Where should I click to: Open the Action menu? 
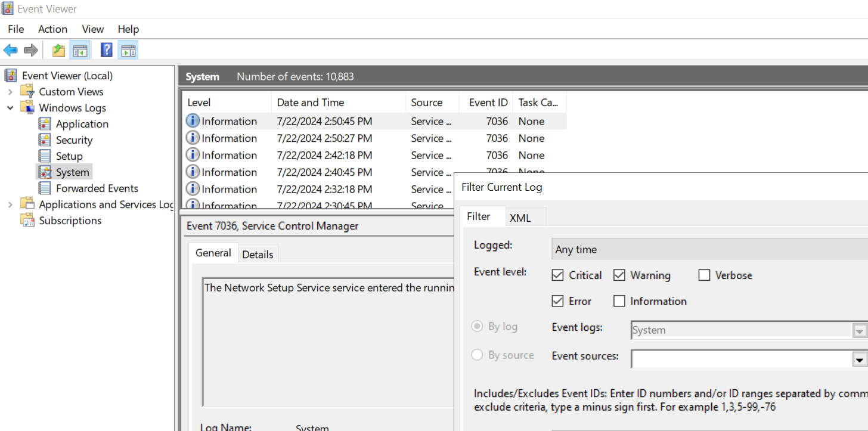[52, 29]
